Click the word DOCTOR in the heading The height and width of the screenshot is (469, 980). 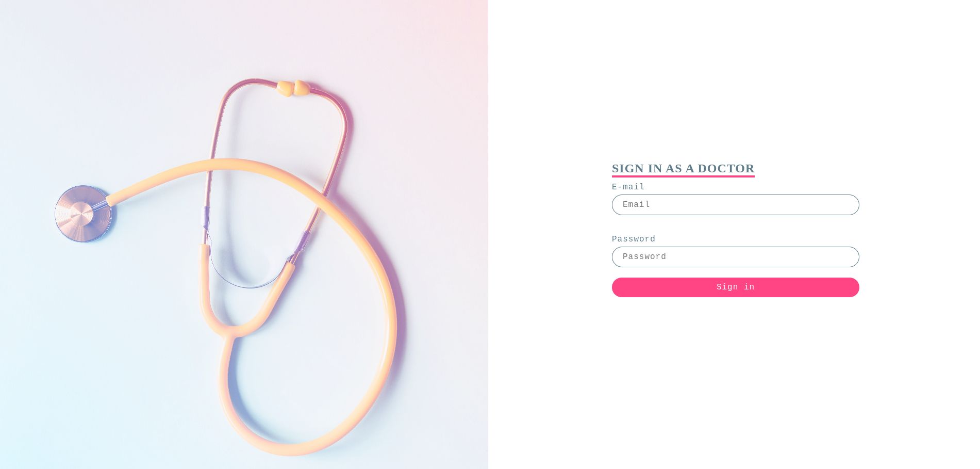coord(726,168)
